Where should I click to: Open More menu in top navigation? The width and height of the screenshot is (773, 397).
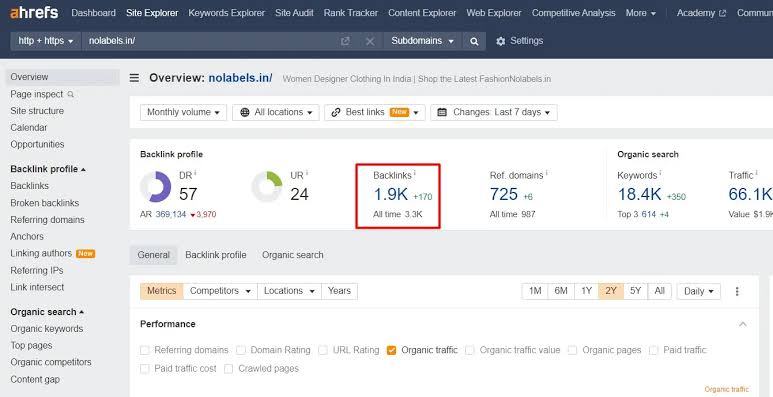tap(641, 13)
